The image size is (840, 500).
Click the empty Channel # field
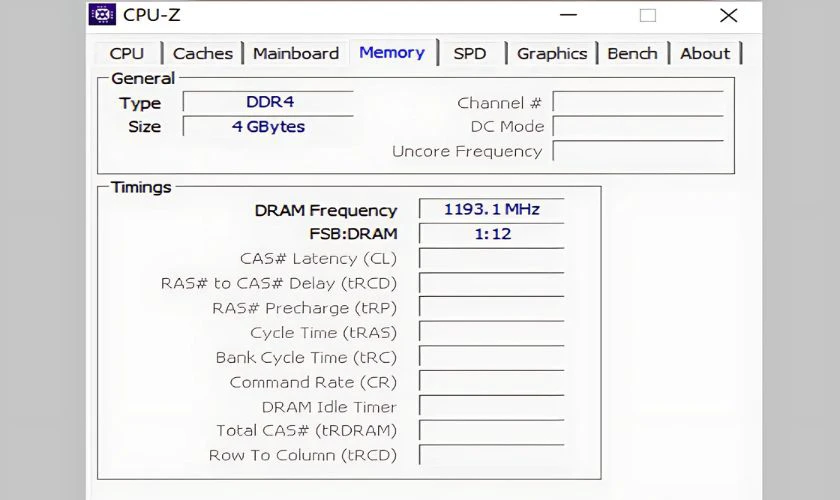tap(638, 102)
